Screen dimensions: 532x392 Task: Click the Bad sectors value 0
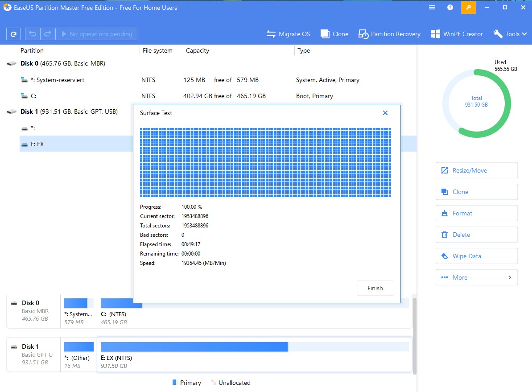point(183,235)
